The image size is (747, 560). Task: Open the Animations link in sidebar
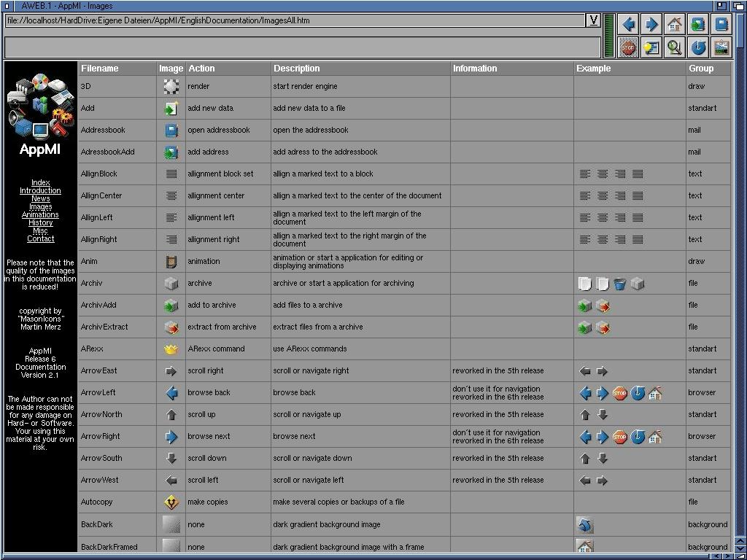pyautogui.click(x=40, y=215)
